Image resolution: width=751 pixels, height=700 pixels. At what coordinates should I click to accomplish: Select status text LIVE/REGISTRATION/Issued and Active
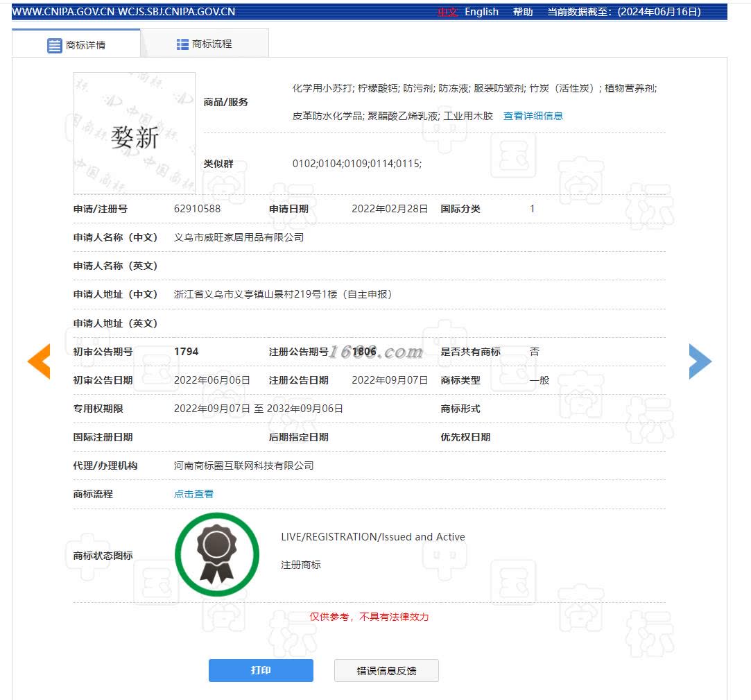click(x=373, y=537)
